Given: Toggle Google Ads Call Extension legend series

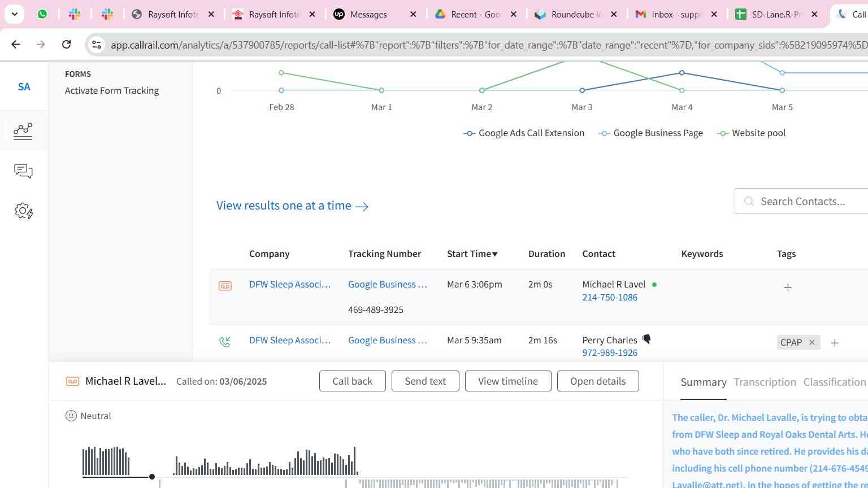Looking at the screenshot, I should click(x=524, y=133).
